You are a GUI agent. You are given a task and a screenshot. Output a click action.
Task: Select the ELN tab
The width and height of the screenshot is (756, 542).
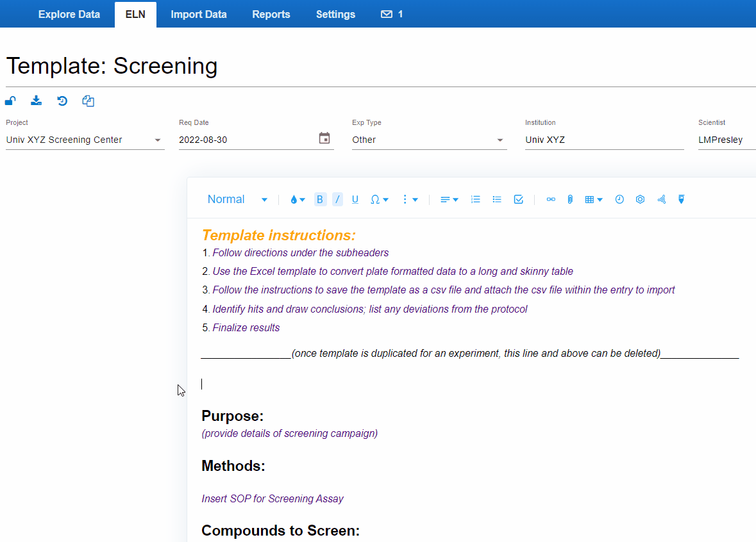tap(135, 15)
